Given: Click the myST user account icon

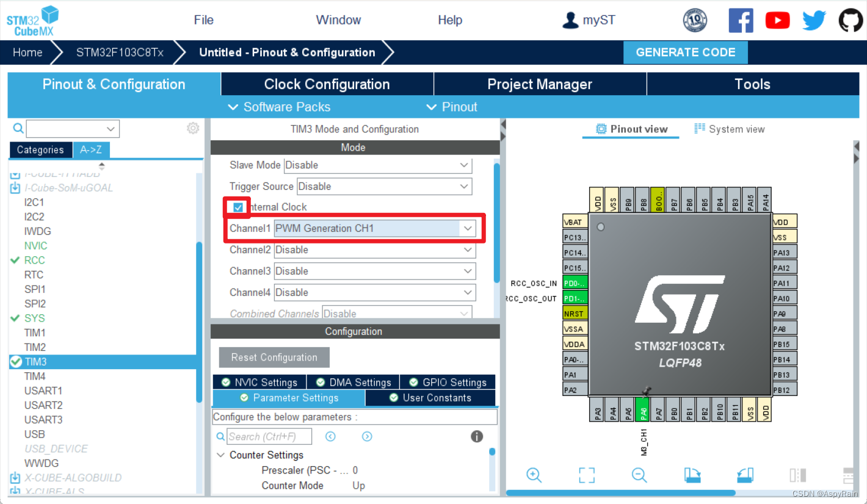Looking at the screenshot, I should point(570,20).
